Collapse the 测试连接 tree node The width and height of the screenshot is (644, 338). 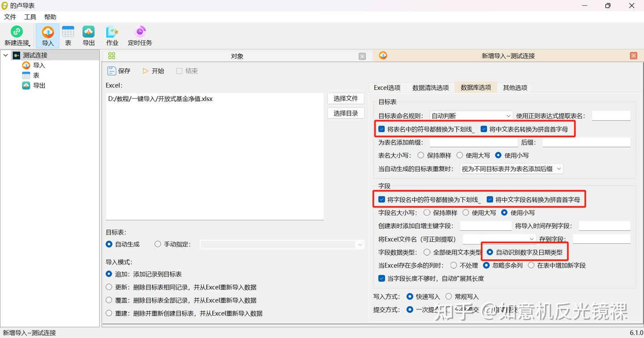click(5, 55)
